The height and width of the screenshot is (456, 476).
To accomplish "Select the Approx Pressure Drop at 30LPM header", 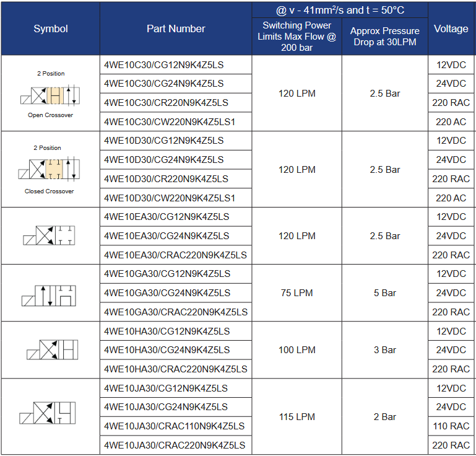I will (x=384, y=37).
